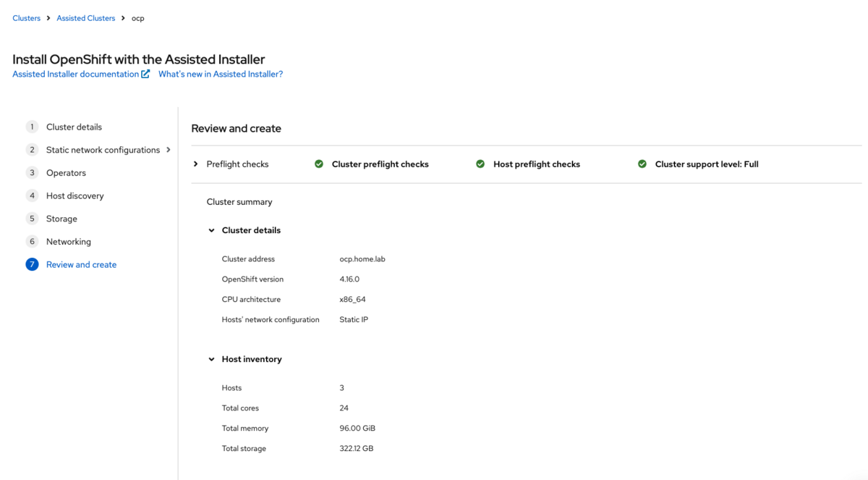The width and height of the screenshot is (868, 480).
Task: Click the green check icon for Host preflight checks
Action: click(480, 164)
